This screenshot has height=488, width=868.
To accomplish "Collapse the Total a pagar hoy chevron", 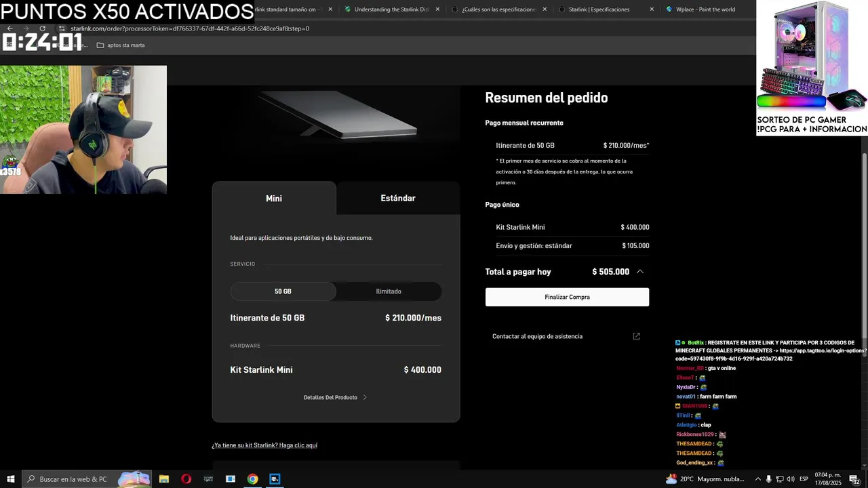I will pos(639,272).
